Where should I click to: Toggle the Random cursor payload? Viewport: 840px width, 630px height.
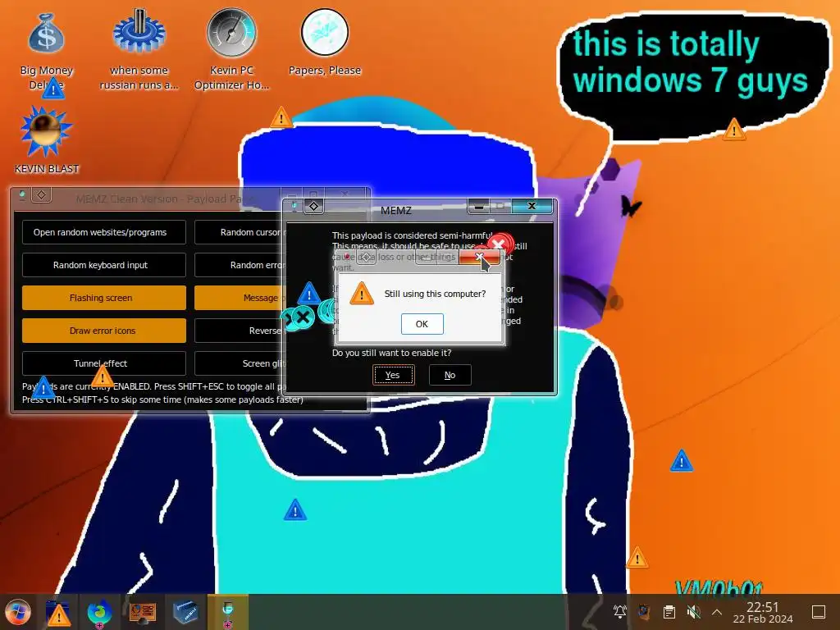click(x=239, y=232)
